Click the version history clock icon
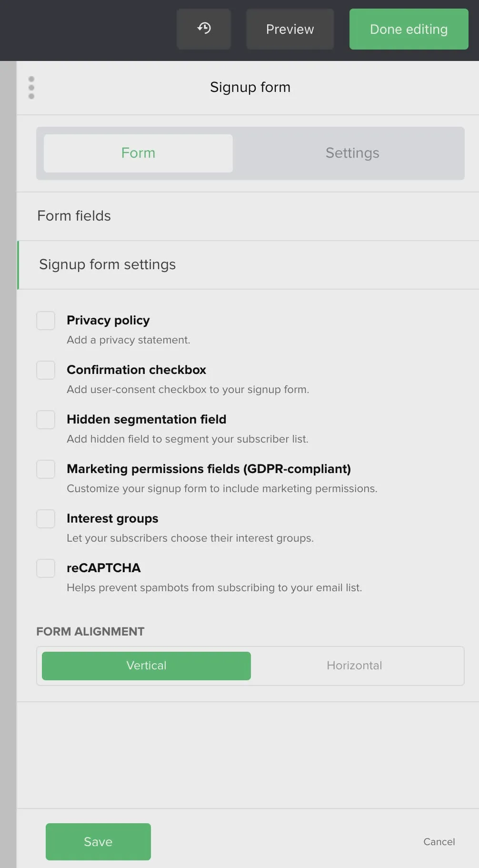This screenshot has height=868, width=479. pyautogui.click(x=204, y=29)
